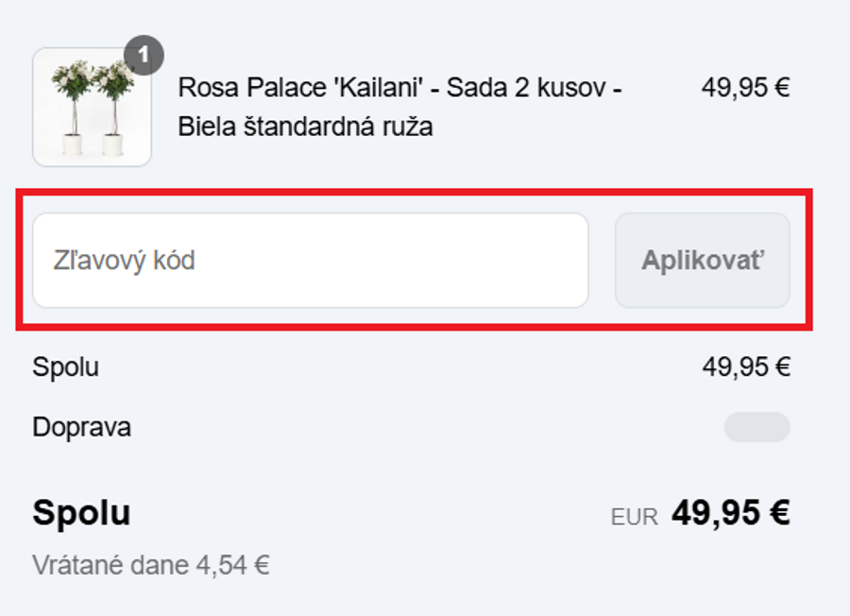
Task: Click the highlighted discount code section
Action: pos(416,260)
